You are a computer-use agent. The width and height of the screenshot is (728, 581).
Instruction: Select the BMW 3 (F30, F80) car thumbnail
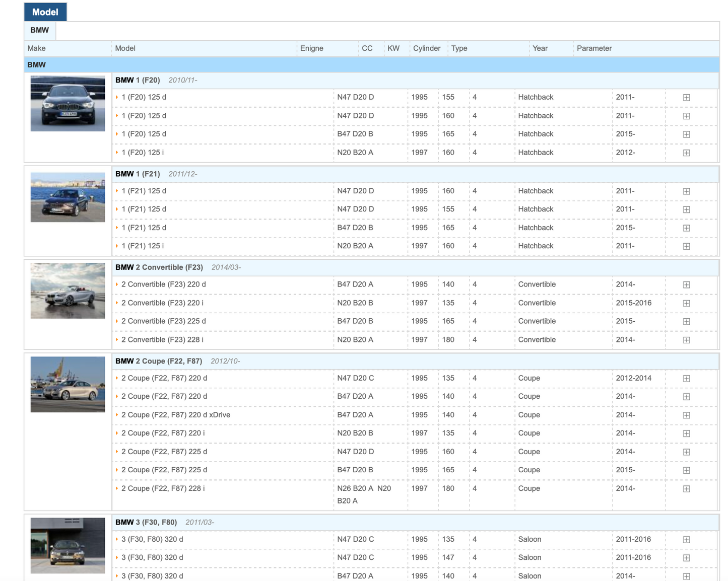[x=68, y=545]
